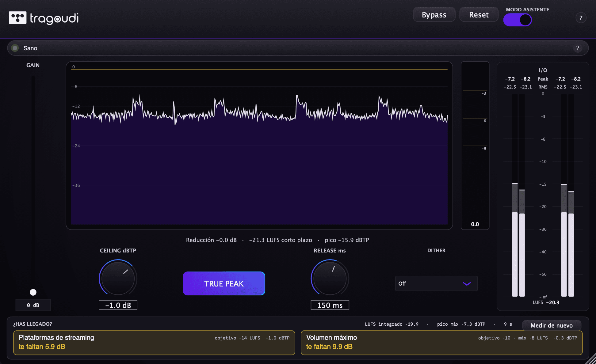Click the -1.0 dB ceiling value field

pyautogui.click(x=118, y=305)
